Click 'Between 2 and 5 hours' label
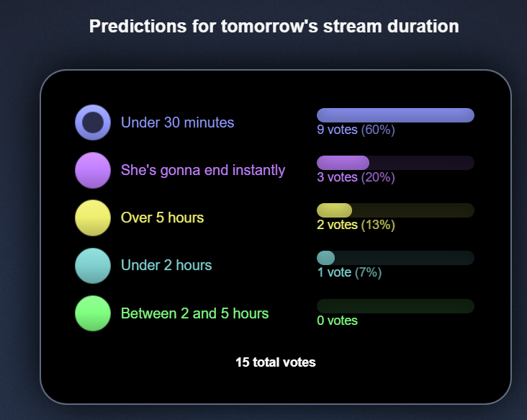 194,313
